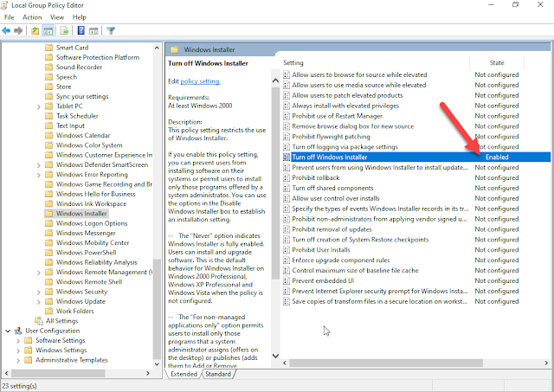Select Prohibit use of Restart Manager policy

337,116
